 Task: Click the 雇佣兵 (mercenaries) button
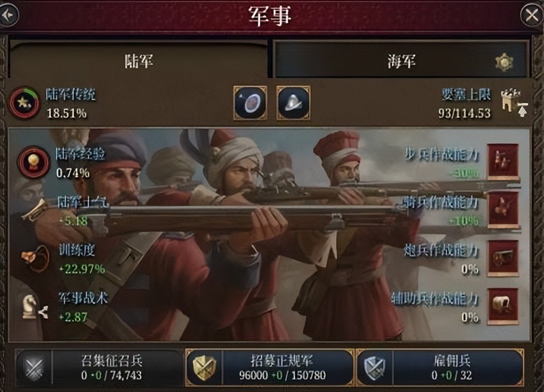440,368
